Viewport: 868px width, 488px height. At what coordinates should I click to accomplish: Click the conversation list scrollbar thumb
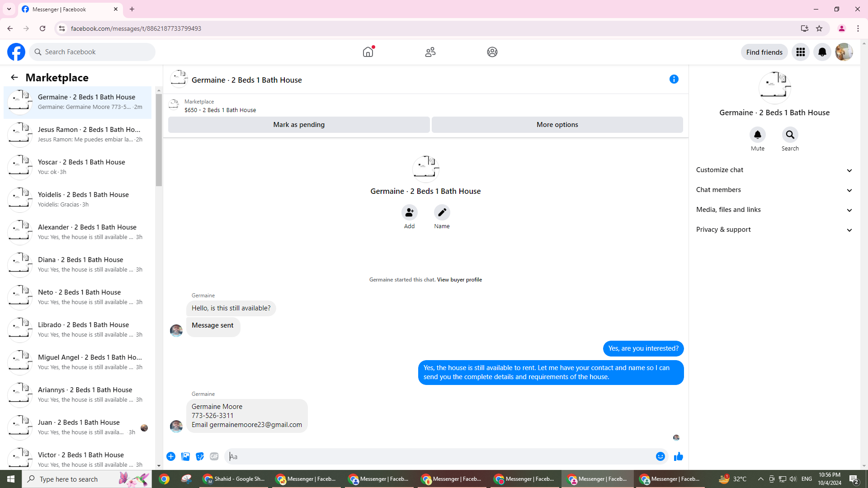tap(159, 140)
